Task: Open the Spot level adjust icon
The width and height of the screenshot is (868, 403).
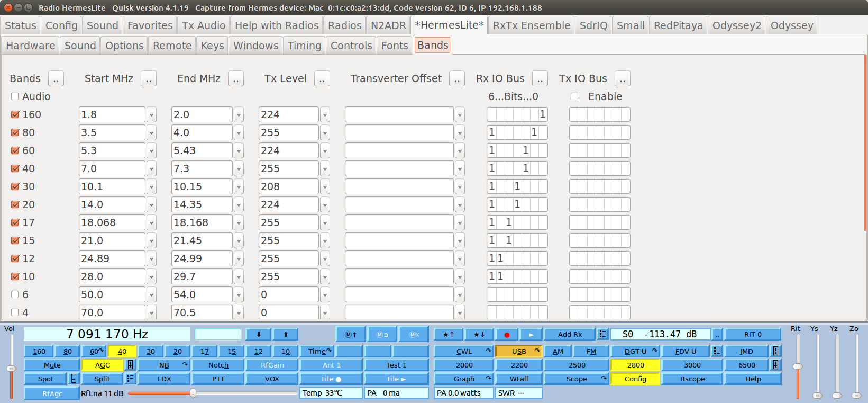Action: point(74,379)
